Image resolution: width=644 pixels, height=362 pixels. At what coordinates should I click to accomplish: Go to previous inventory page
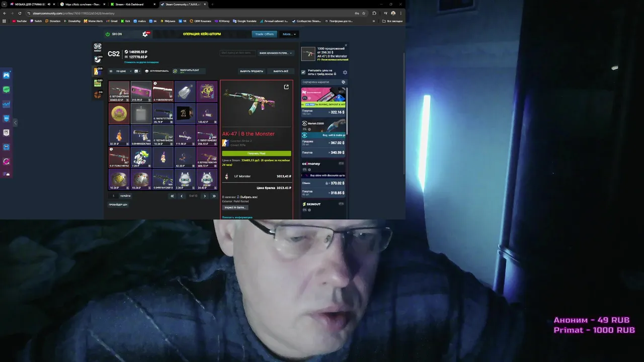[x=182, y=196]
